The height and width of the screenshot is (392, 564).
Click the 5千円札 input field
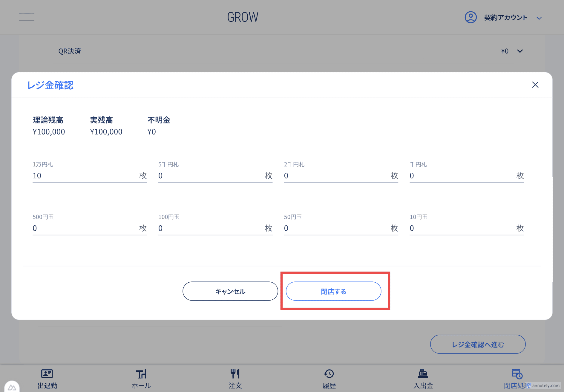click(211, 176)
